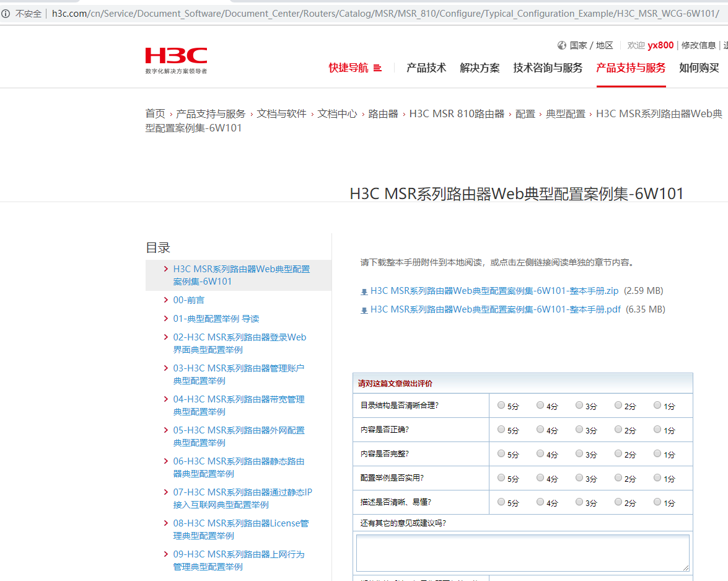Open 05 外网配置典型配置举例 chapter
This screenshot has width=728, height=581.
239,437
